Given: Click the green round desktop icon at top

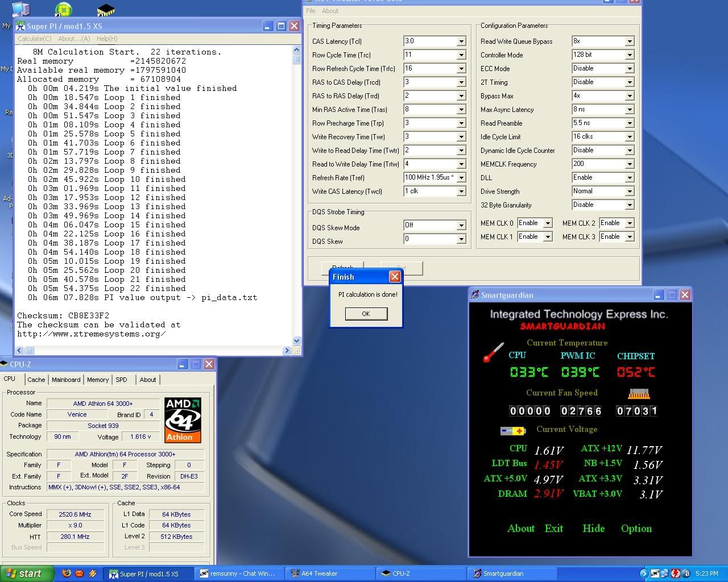Looking at the screenshot, I should pyautogui.click(x=64, y=9).
